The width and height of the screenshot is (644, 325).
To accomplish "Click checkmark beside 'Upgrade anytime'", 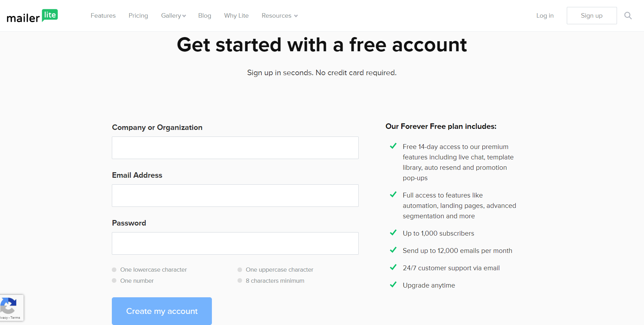I will point(393,284).
